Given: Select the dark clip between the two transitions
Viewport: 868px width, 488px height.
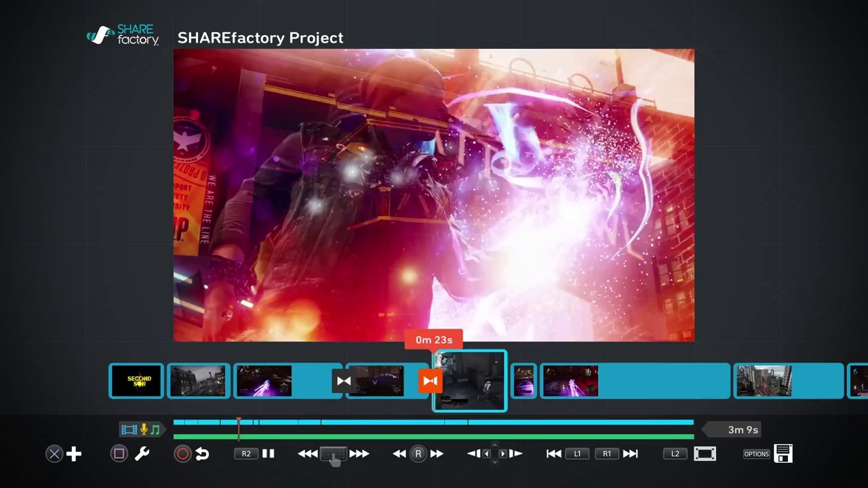Looking at the screenshot, I should (386, 381).
